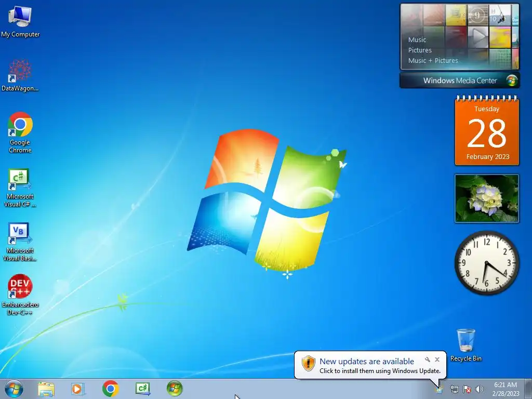Click the network connection tray icon
The height and width of the screenshot is (399, 532).
click(454, 389)
